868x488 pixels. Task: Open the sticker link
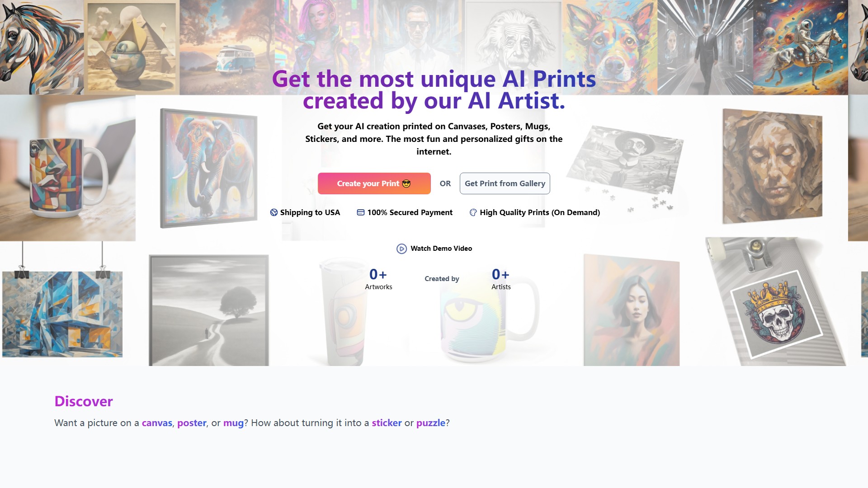pos(387,423)
